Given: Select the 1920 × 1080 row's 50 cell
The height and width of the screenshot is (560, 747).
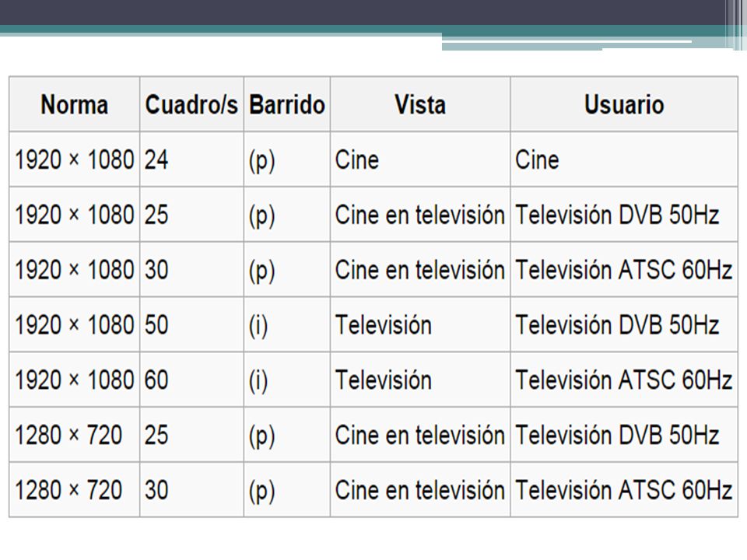Looking at the screenshot, I should tap(191, 325).
